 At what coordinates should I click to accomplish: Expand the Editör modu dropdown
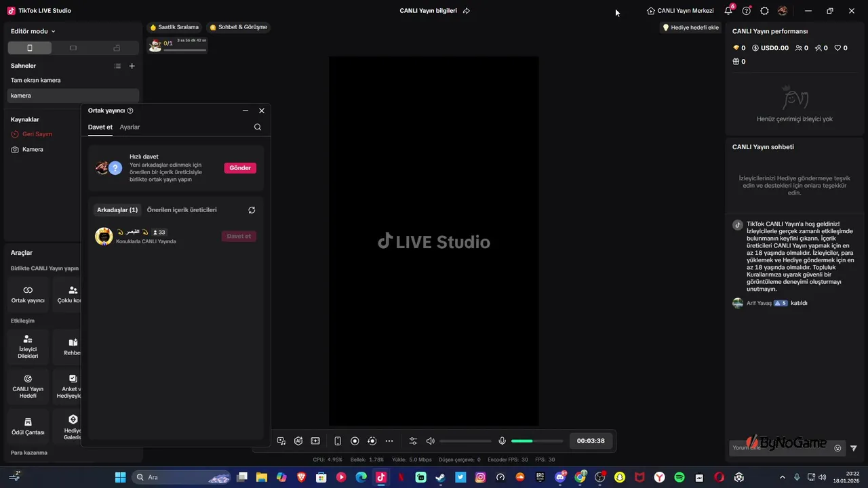(x=33, y=31)
